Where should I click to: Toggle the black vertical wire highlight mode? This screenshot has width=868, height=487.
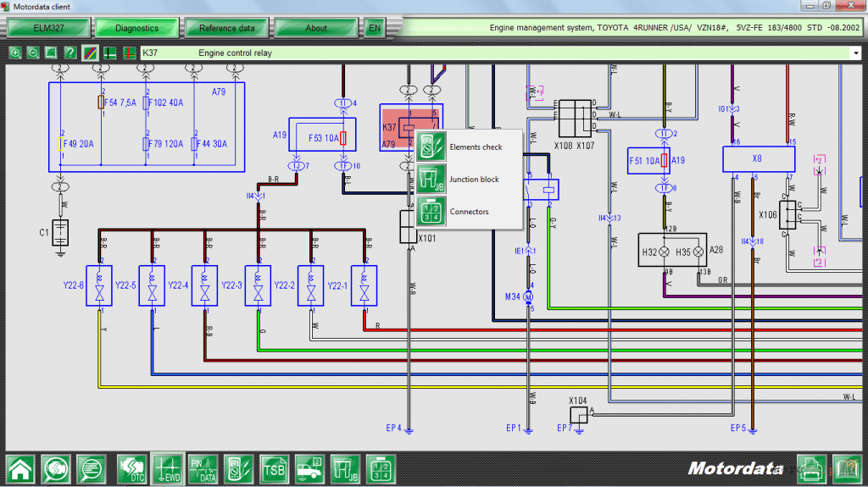110,53
